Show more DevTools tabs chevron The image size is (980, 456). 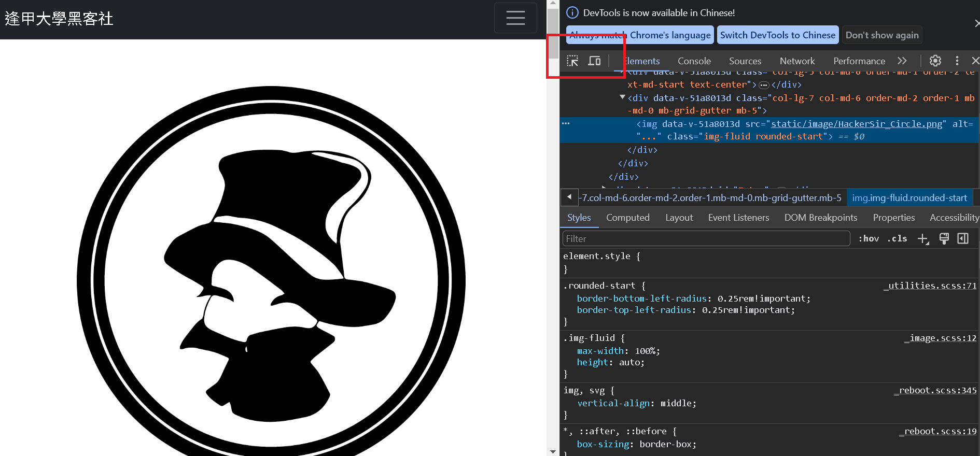coord(902,61)
